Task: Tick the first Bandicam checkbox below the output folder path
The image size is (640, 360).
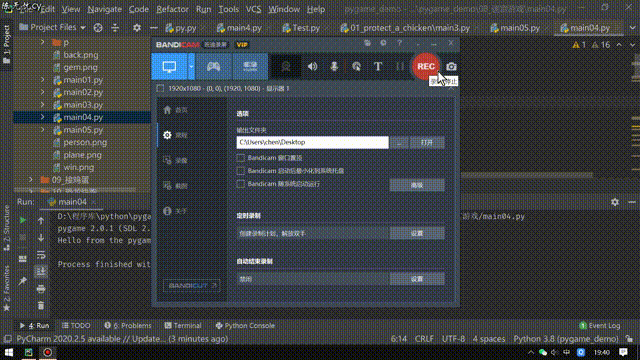Action: click(240, 158)
